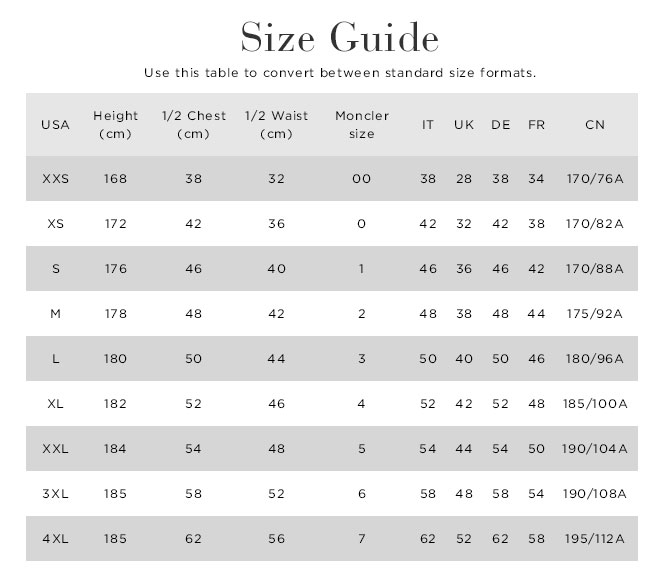This screenshot has width=660, height=580.
Task: Click the 1/2 Chest (cm) header
Action: point(194,125)
